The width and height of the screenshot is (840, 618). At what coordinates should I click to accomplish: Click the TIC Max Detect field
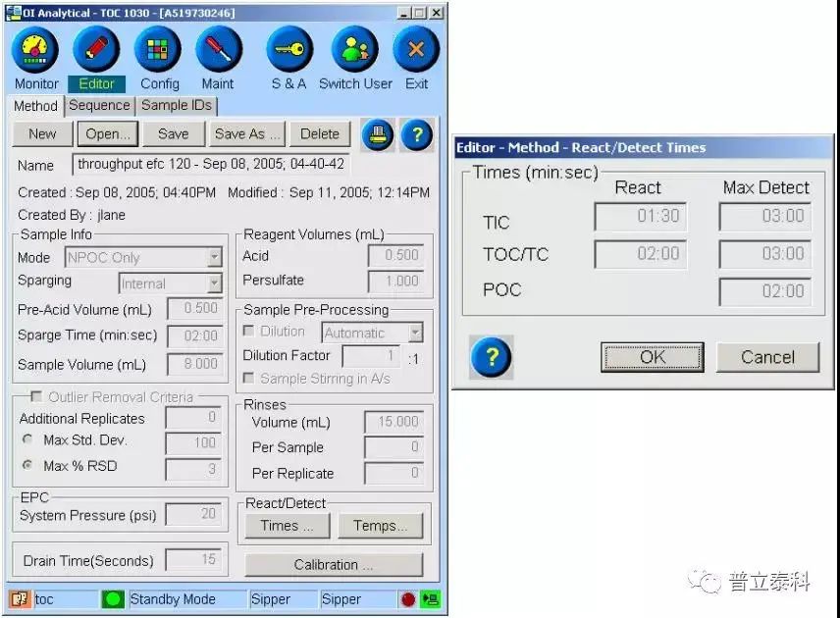[765, 216]
